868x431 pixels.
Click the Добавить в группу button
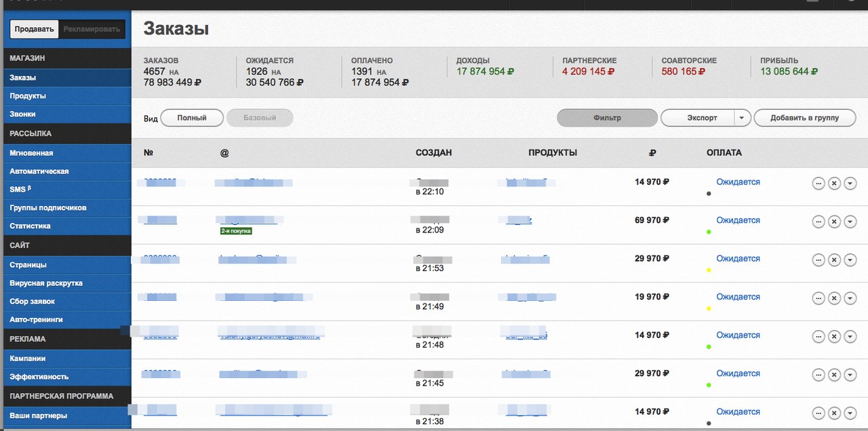(804, 118)
